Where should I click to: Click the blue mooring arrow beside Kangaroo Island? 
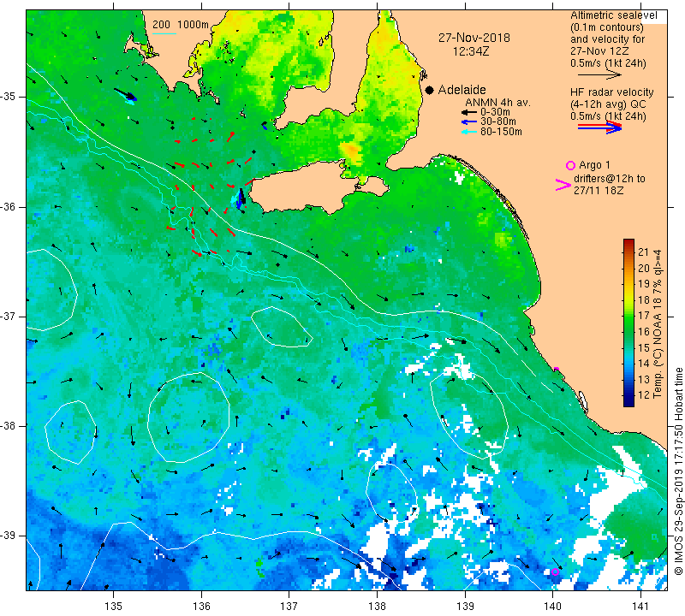click(241, 198)
